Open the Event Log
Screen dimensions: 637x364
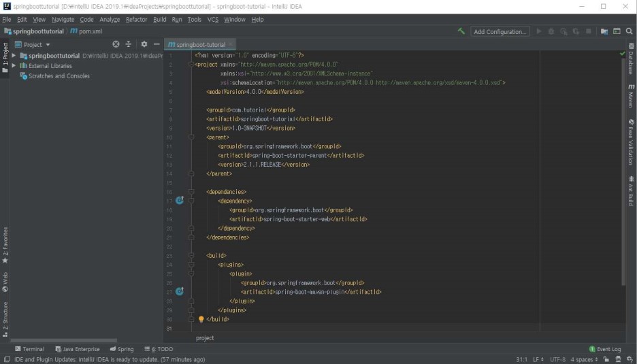pos(604,349)
